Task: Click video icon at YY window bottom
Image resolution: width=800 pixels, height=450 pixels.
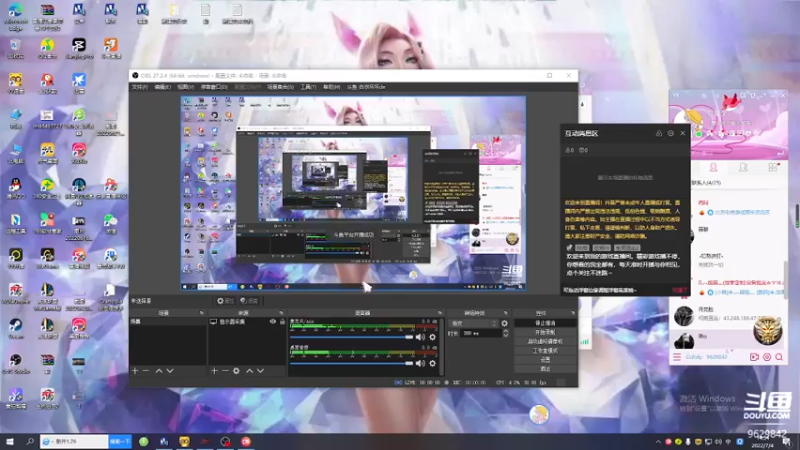Action: pyautogui.click(x=755, y=357)
